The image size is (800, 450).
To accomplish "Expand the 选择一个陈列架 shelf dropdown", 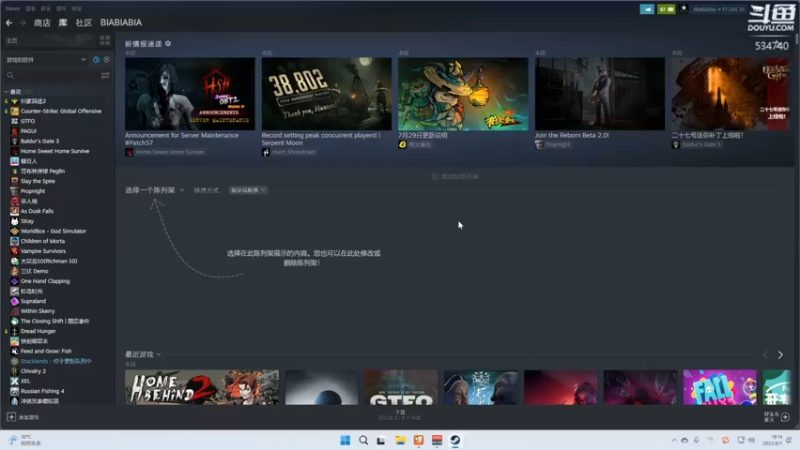I will (x=155, y=190).
